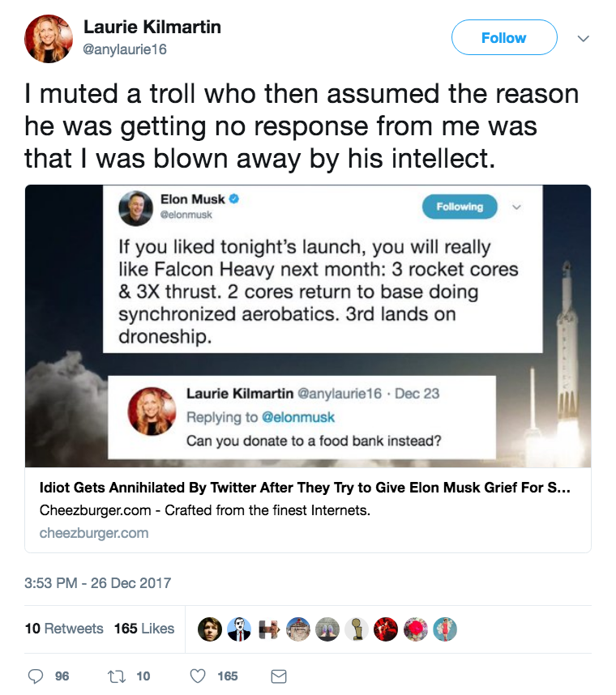Click the last liker avatar in row
Image resolution: width=616 pixels, height=695 pixels.
(444, 629)
